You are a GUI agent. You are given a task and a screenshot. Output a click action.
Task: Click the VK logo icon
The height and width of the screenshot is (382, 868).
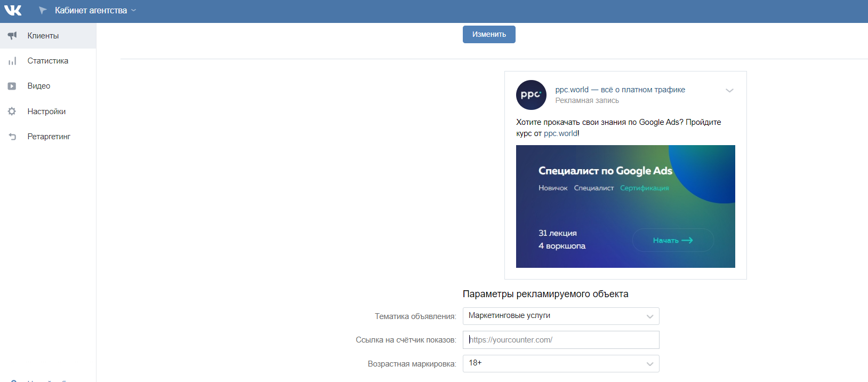coord(13,10)
